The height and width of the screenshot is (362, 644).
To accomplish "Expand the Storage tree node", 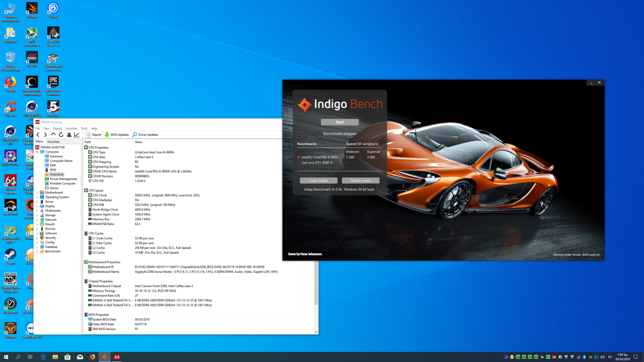I will [x=37, y=215].
